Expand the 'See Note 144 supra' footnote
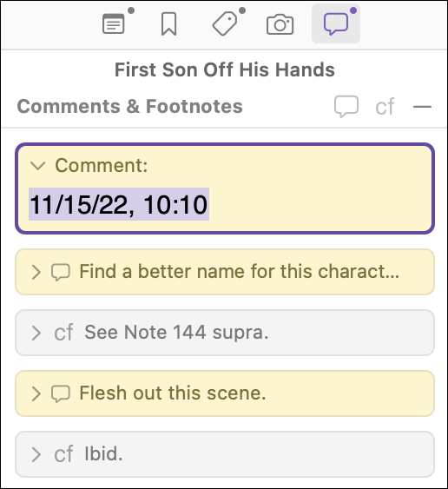448x489 pixels. tap(36, 333)
